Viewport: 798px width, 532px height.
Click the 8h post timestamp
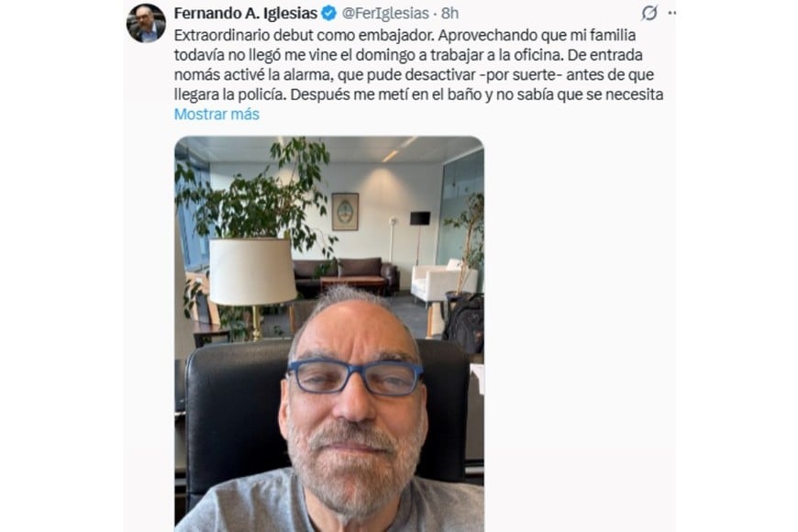tap(449, 13)
